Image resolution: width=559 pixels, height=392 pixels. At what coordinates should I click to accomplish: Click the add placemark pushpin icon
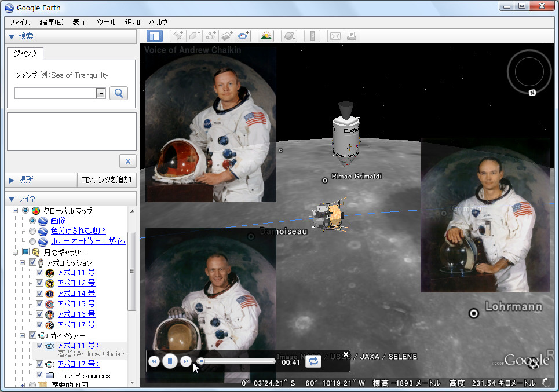coord(178,36)
